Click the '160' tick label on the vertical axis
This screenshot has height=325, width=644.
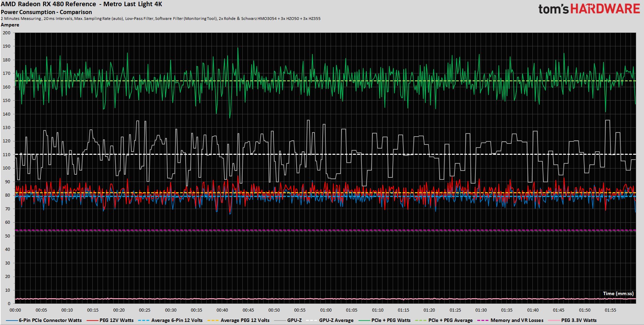(7, 87)
